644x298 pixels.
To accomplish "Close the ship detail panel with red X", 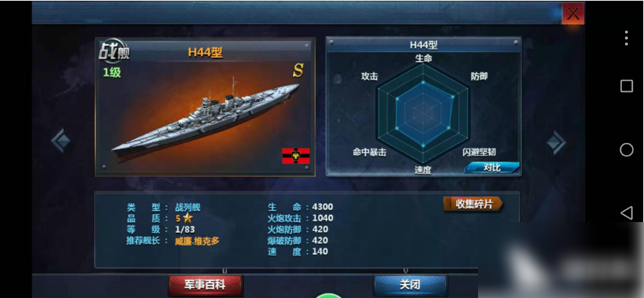I will pos(573,14).
